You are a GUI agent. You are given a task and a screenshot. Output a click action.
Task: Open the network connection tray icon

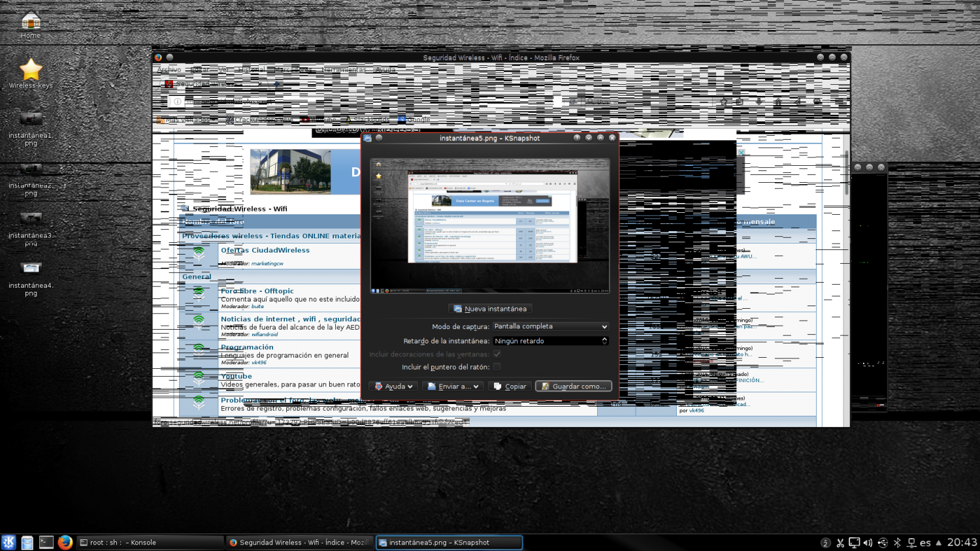911,543
